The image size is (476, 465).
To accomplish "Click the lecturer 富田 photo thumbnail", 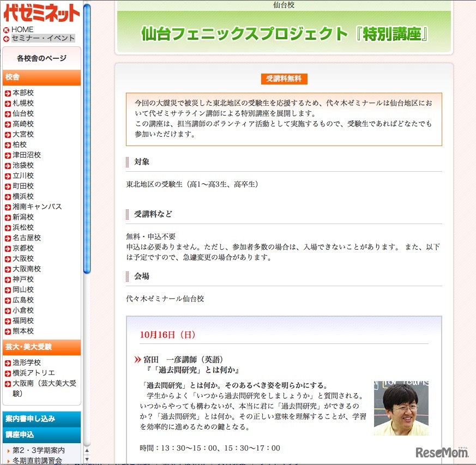I will [401, 408].
